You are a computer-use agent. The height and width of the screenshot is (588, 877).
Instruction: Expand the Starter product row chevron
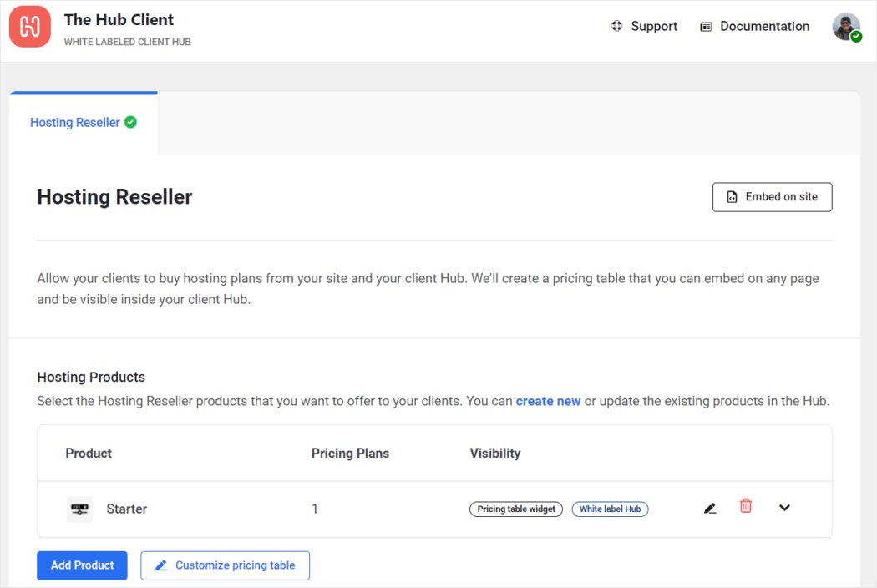[x=785, y=508]
